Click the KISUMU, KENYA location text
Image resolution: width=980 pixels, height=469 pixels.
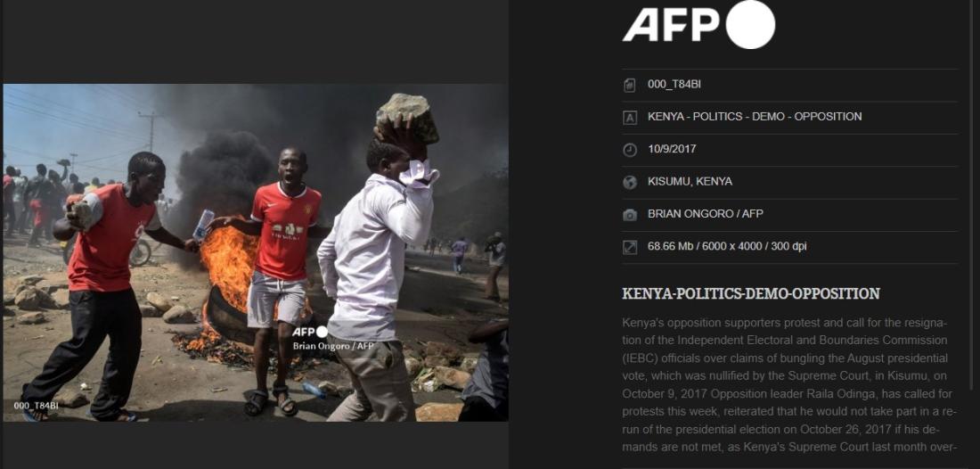pyautogui.click(x=690, y=181)
